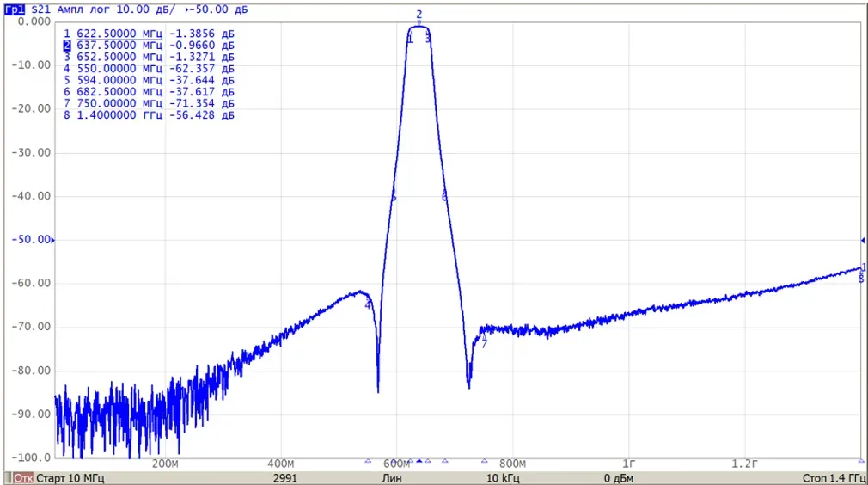Select marker 4 row 550.00000 МГц

click(149, 69)
